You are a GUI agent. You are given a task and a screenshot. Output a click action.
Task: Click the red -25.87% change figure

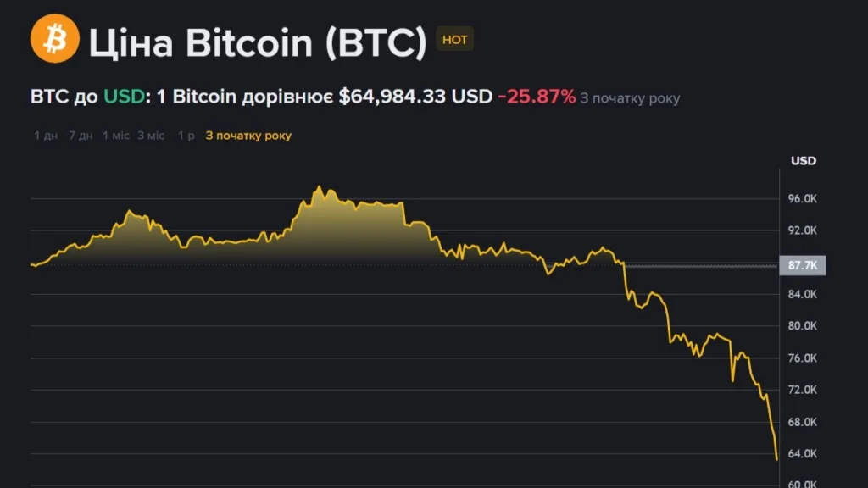point(537,97)
